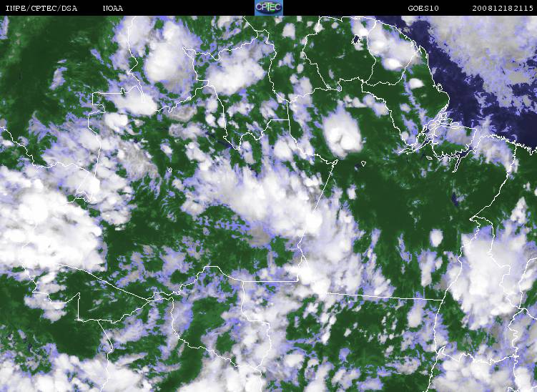This screenshot has height=392, width=537.
Task: Click the NOAA label in header
Action: point(113,8)
